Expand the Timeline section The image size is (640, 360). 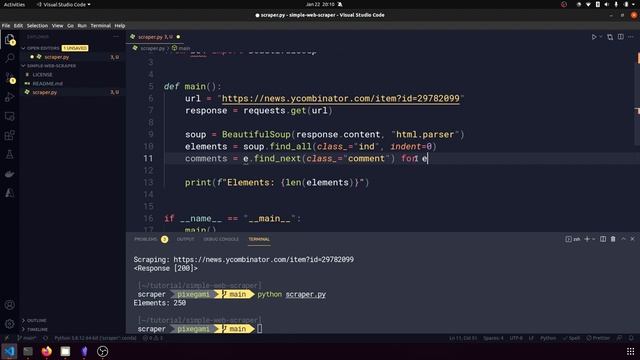pos(35,329)
